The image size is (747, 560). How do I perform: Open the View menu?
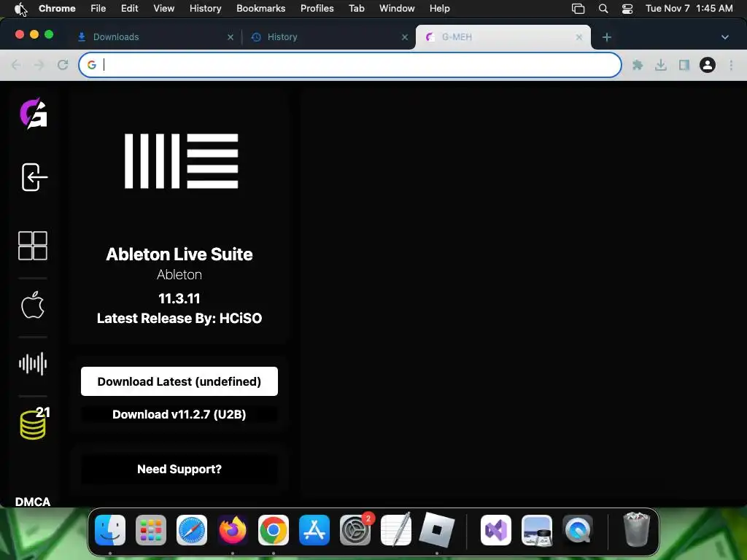pyautogui.click(x=164, y=9)
